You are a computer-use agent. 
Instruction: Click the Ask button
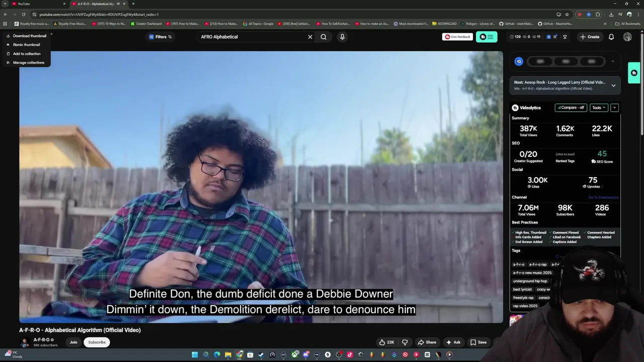(x=453, y=342)
